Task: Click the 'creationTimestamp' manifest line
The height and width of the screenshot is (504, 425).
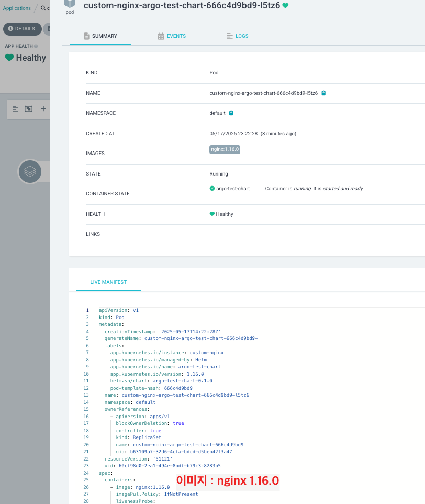Action: coord(162,332)
